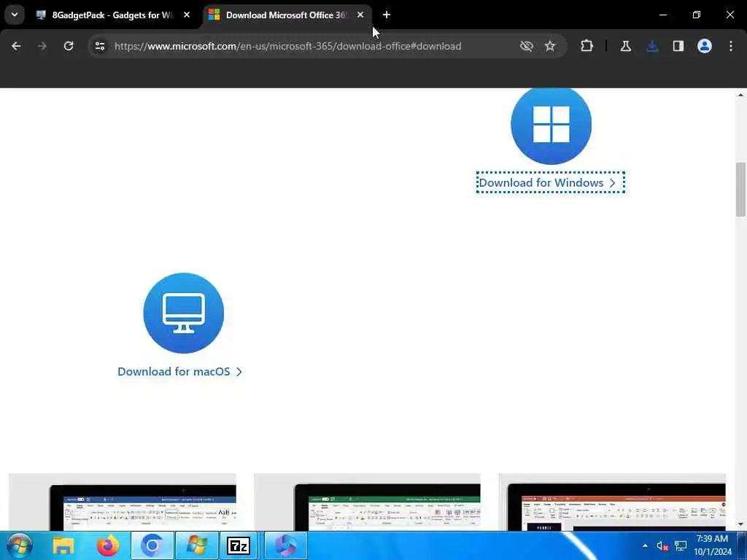Show the Downloads tray icon

tap(652, 46)
